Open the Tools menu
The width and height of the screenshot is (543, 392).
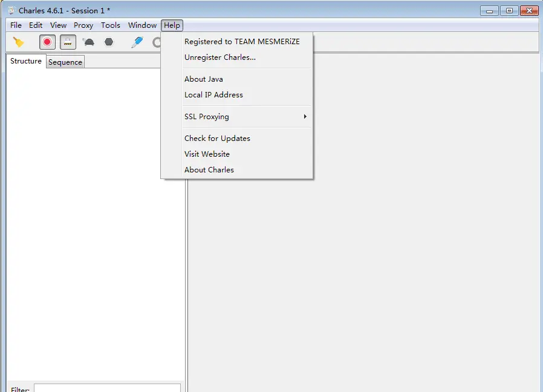pos(111,25)
